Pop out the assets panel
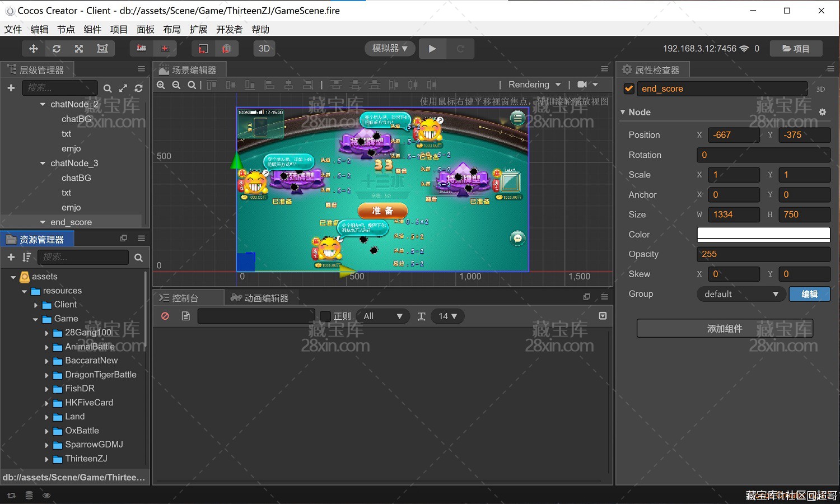The image size is (840, 504). pyautogui.click(x=124, y=238)
